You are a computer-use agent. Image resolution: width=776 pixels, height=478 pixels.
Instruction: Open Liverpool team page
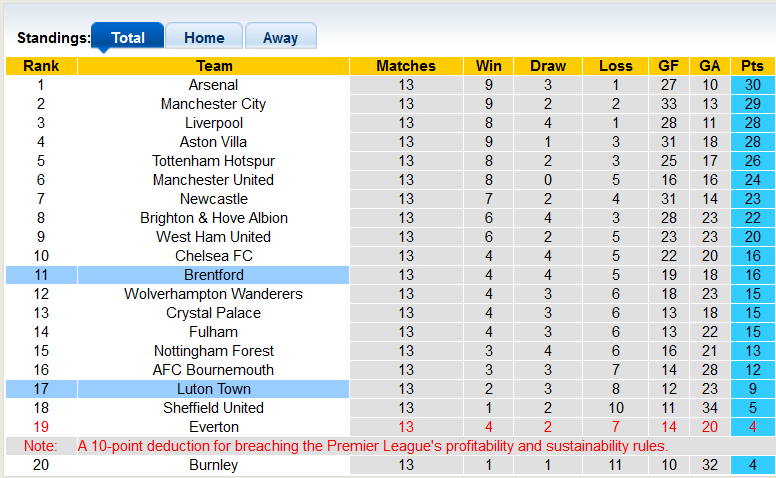pyautogui.click(x=213, y=123)
